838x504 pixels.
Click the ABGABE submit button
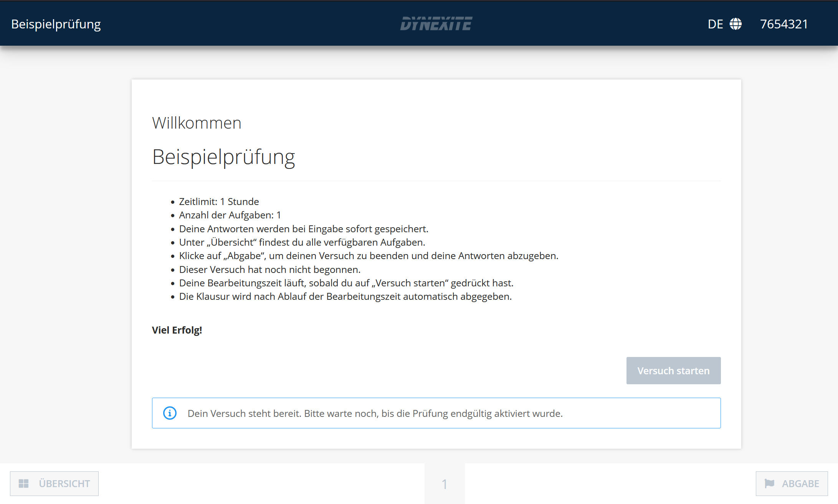coord(792,484)
